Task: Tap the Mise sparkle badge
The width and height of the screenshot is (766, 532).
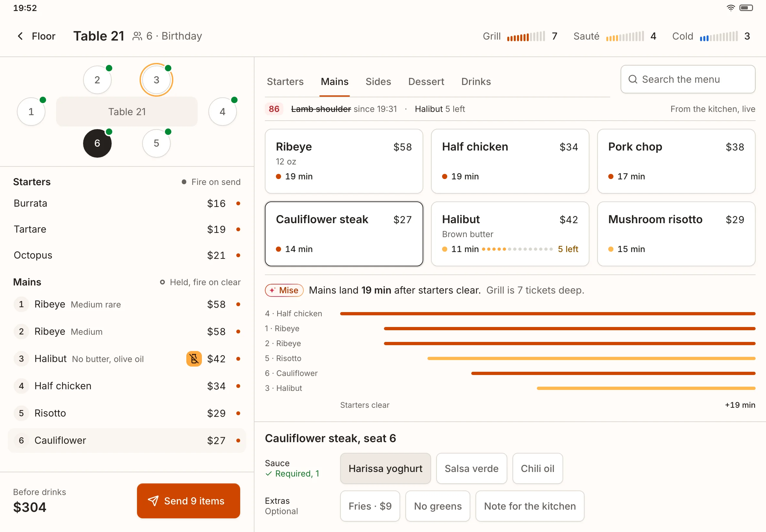Action: coord(284,290)
